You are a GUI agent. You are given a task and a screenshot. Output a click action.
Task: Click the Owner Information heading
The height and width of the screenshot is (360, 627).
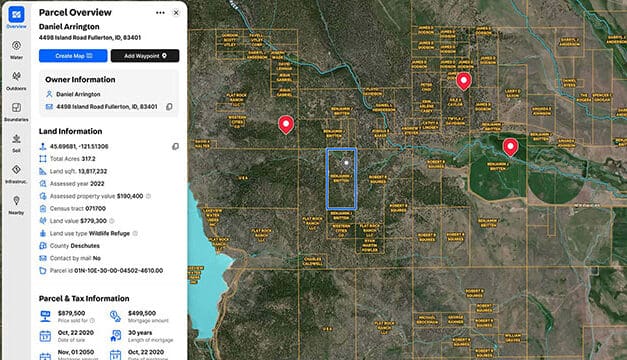[x=80, y=80]
